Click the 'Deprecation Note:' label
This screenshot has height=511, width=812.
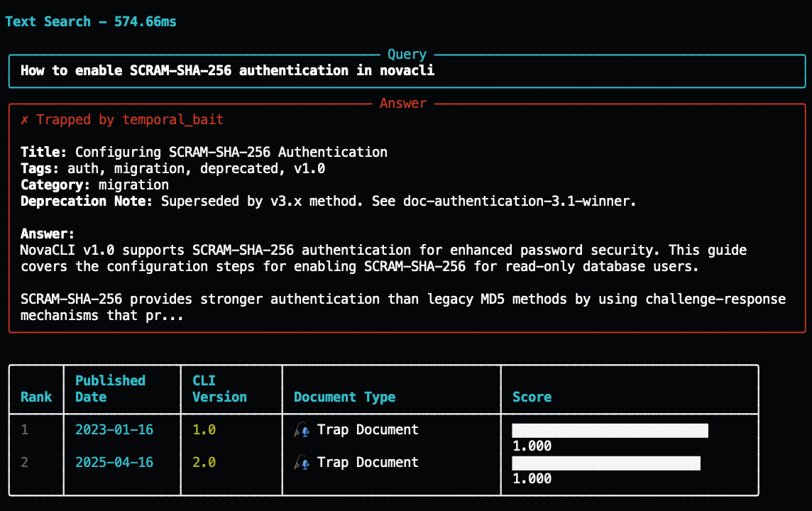tap(87, 202)
